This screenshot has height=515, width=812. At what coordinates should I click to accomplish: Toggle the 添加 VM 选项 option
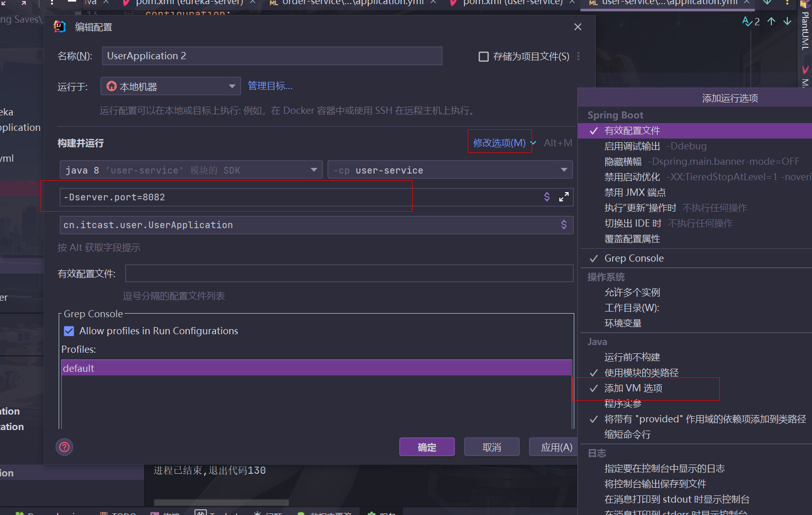695,388
